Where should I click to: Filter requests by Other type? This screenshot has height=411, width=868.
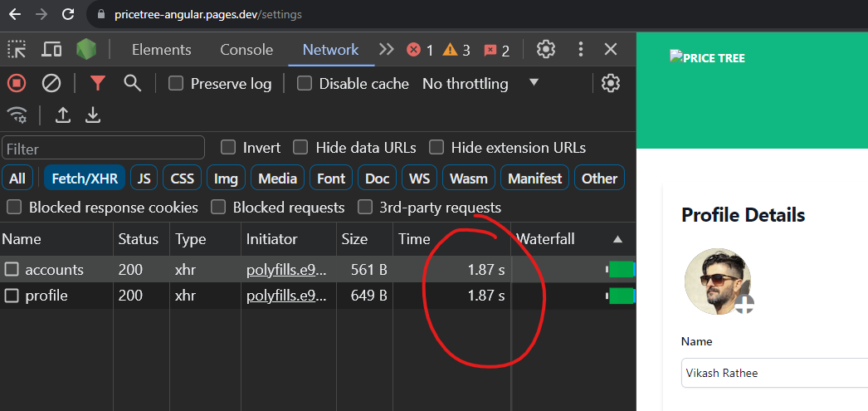coord(599,179)
